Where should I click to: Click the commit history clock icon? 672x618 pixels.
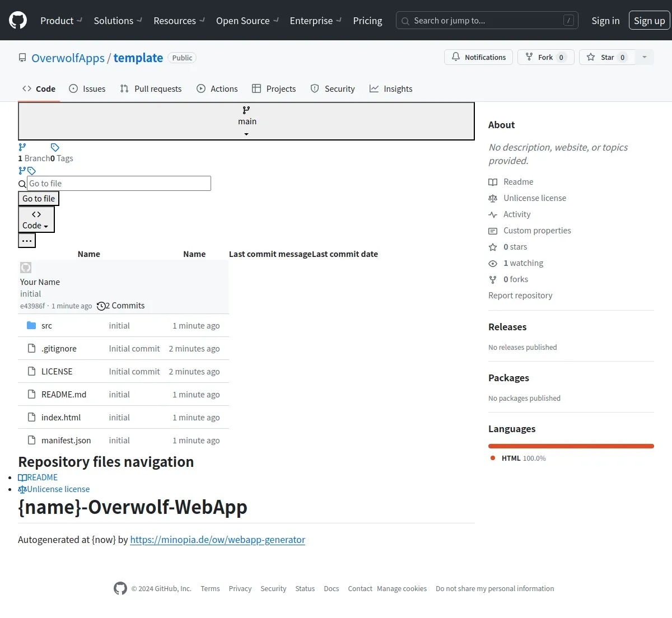[101, 306]
